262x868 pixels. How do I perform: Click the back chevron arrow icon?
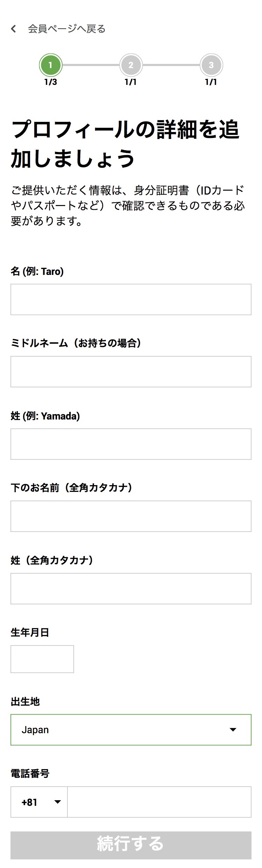coord(14,29)
